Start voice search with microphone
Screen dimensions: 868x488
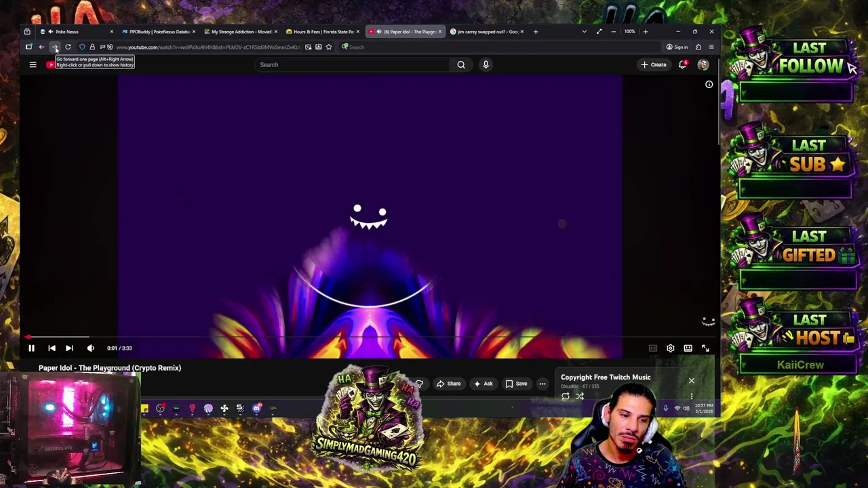[486, 64]
